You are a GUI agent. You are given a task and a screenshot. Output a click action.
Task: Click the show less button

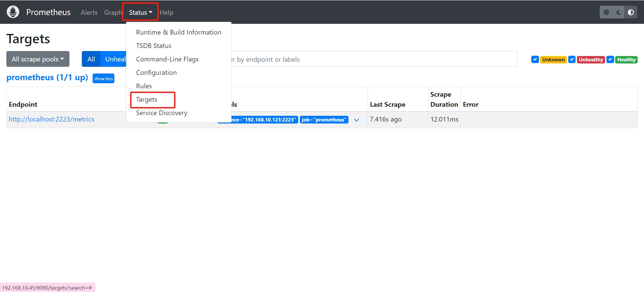point(103,79)
